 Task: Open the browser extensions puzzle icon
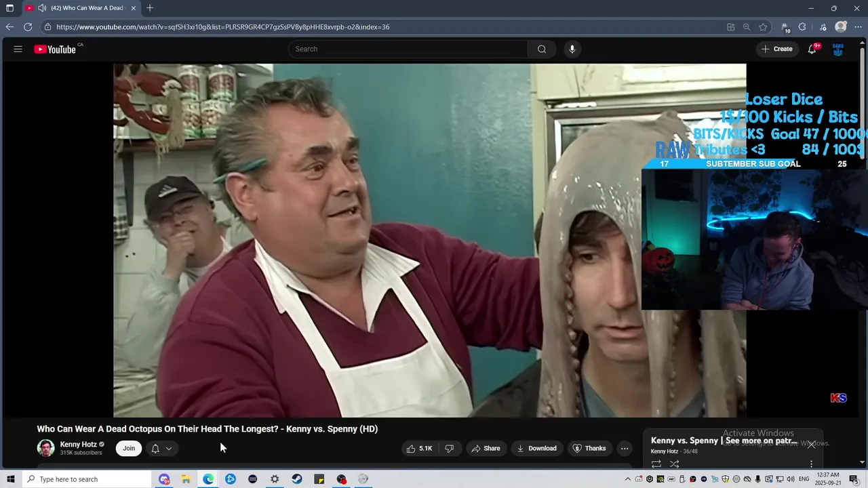(802, 27)
